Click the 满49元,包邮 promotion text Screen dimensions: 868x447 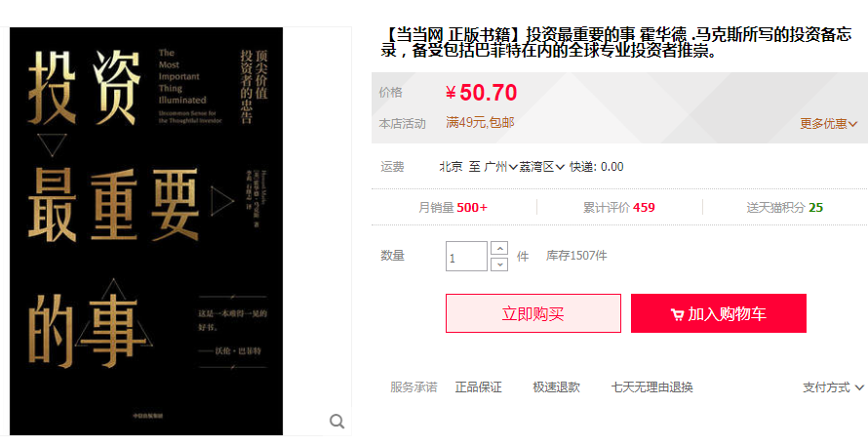tap(480, 122)
